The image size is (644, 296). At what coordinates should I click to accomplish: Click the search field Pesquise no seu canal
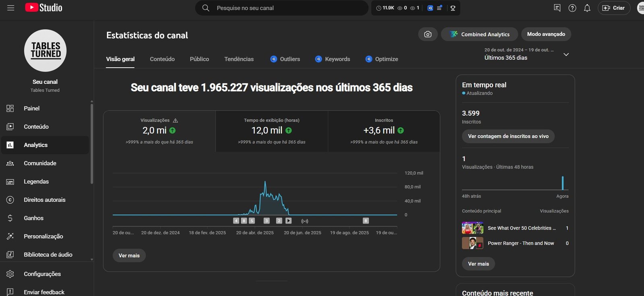[282, 8]
